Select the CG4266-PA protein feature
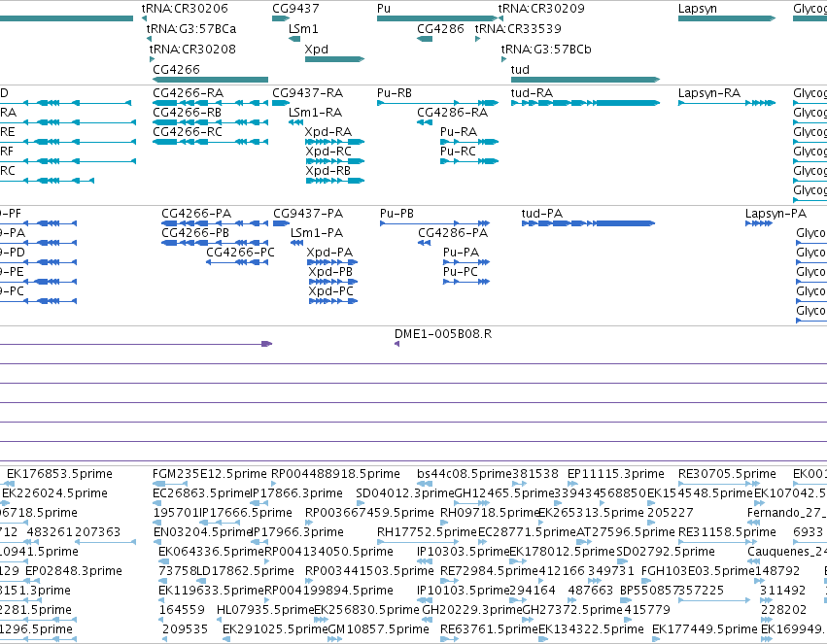The height and width of the screenshot is (644, 827). [x=215, y=223]
